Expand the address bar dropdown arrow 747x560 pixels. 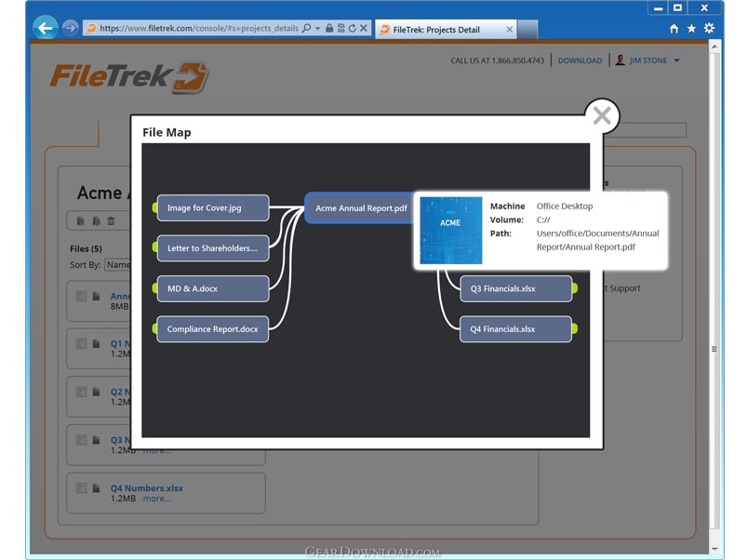318,28
